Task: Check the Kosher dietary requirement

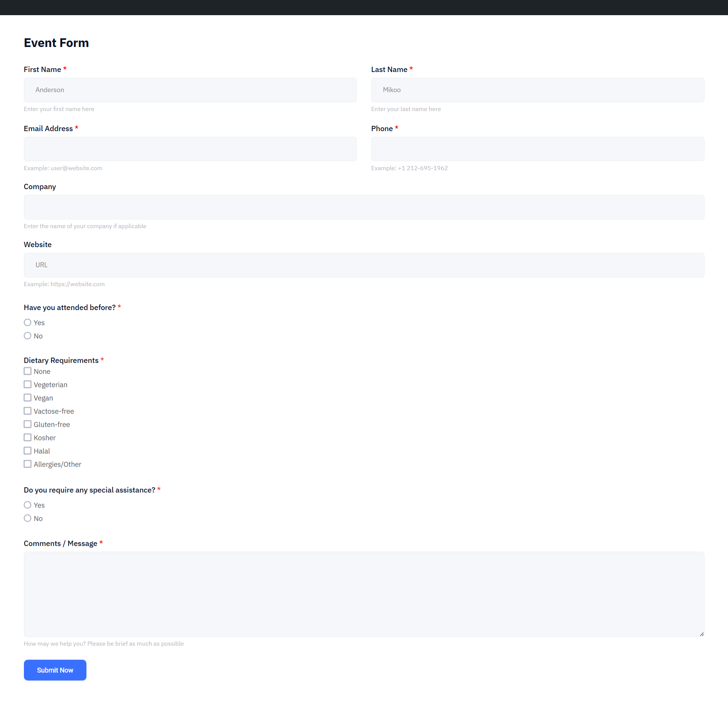Action: pyautogui.click(x=27, y=437)
